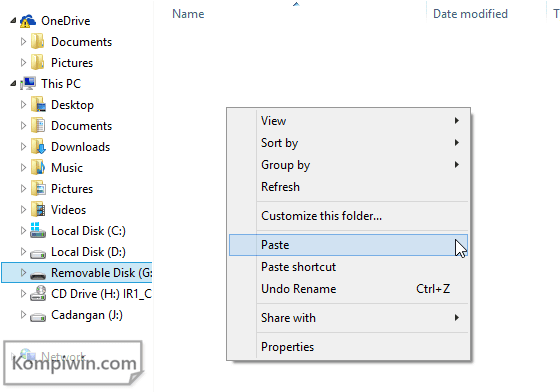
Task: Expand the Downloads folder arrow
Action: coord(23,147)
